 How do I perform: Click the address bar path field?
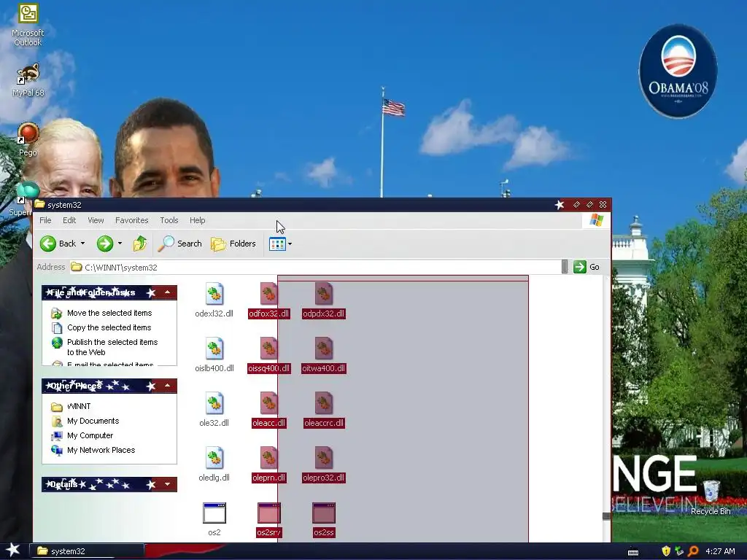(x=314, y=267)
